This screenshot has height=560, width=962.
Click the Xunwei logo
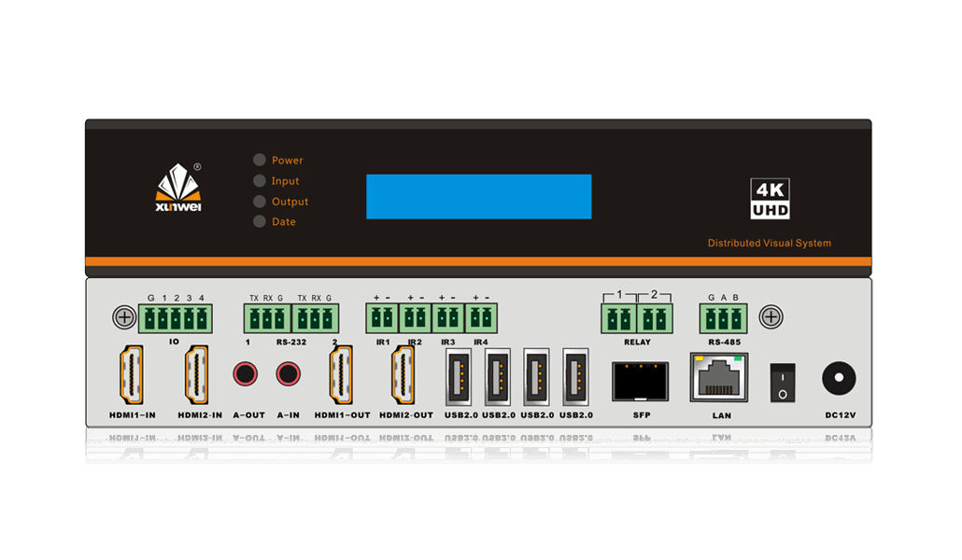178,188
